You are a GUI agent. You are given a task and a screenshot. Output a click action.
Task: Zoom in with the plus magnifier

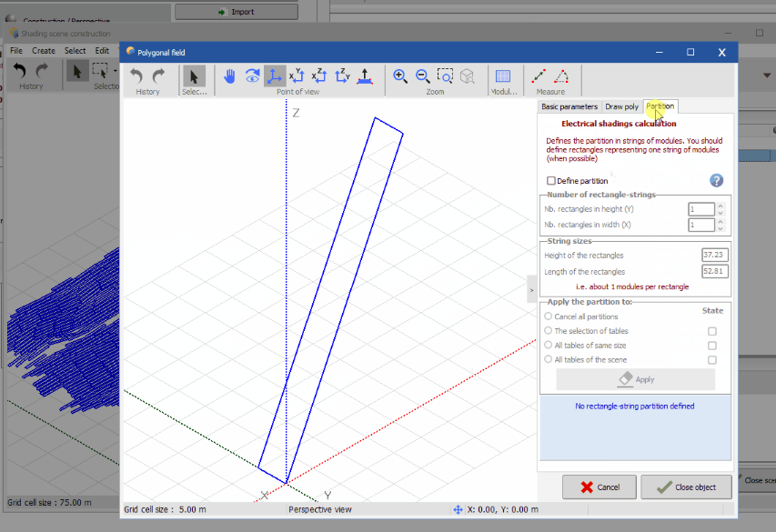tap(400, 76)
